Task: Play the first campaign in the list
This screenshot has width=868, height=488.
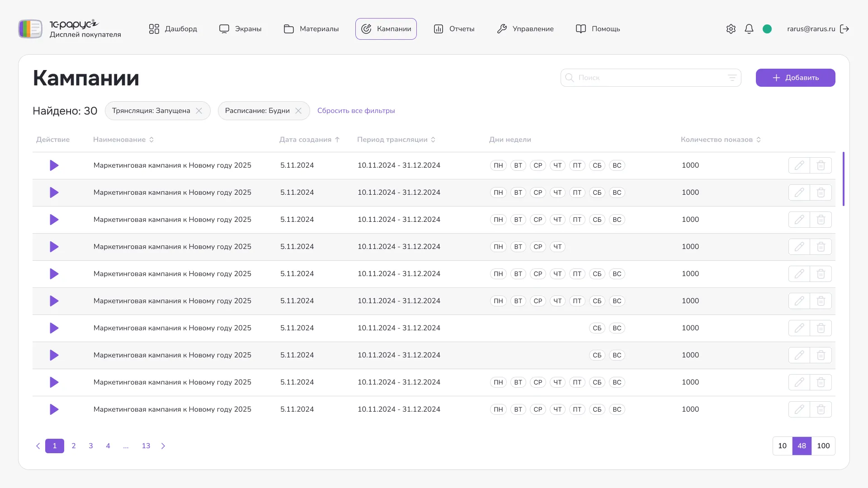Action: [x=54, y=165]
